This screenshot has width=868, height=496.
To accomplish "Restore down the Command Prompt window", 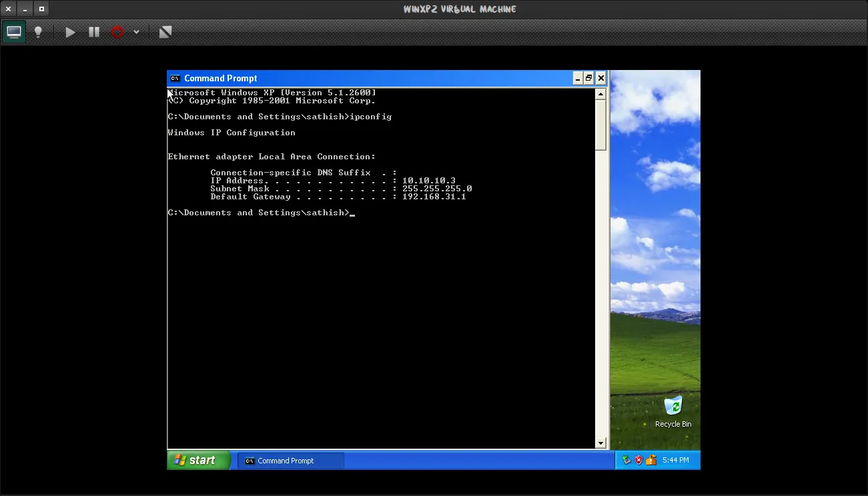I will click(x=589, y=78).
